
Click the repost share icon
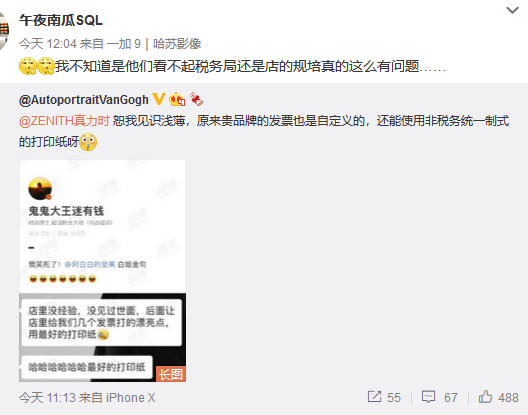[374, 397]
